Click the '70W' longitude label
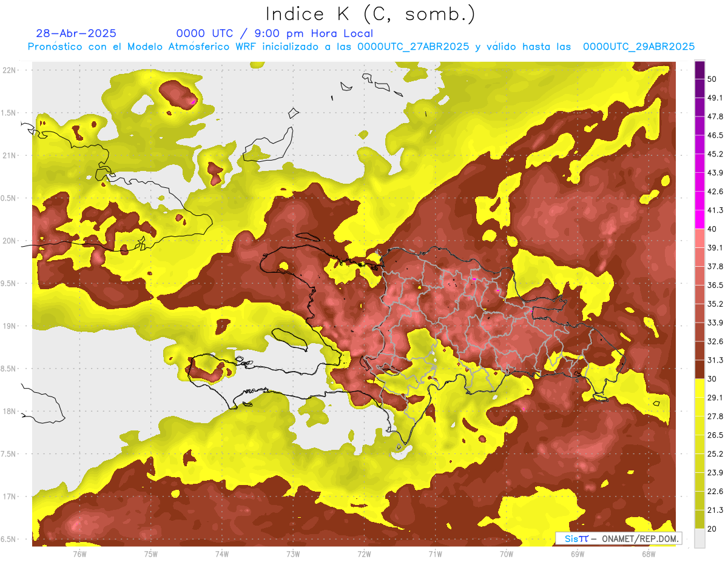Viewport: 728px width, 562px height. (x=507, y=554)
